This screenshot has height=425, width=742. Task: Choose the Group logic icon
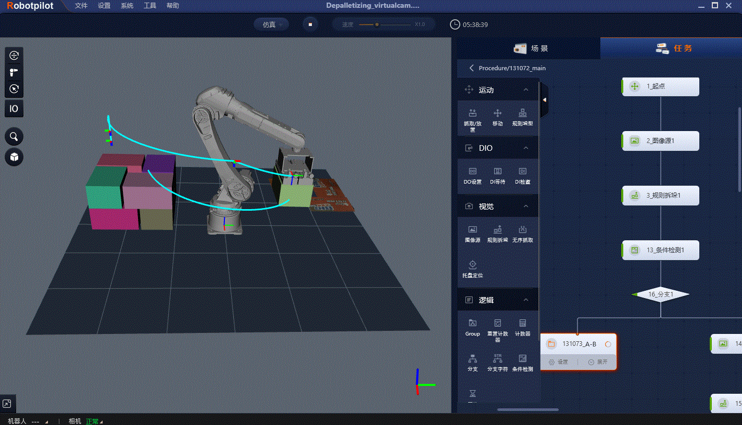pyautogui.click(x=472, y=327)
